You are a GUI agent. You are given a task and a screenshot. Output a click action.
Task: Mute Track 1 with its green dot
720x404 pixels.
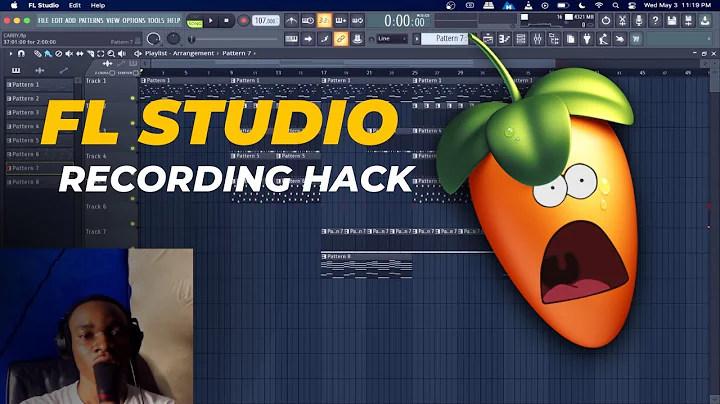(133, 98)
